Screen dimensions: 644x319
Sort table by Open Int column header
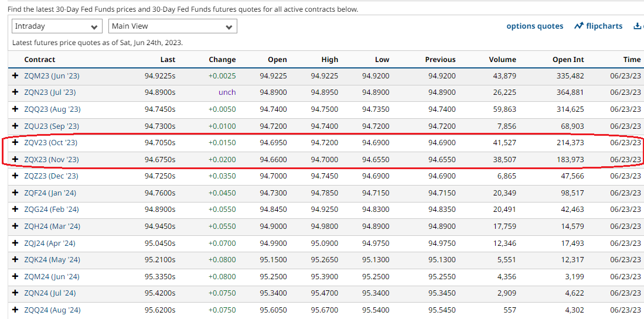(568, 60)
